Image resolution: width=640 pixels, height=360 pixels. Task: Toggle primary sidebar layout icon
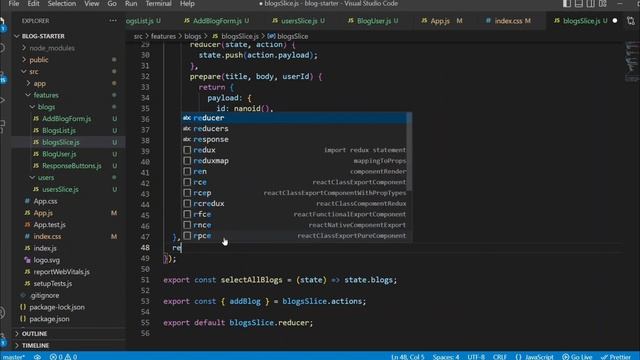(567, 4)
